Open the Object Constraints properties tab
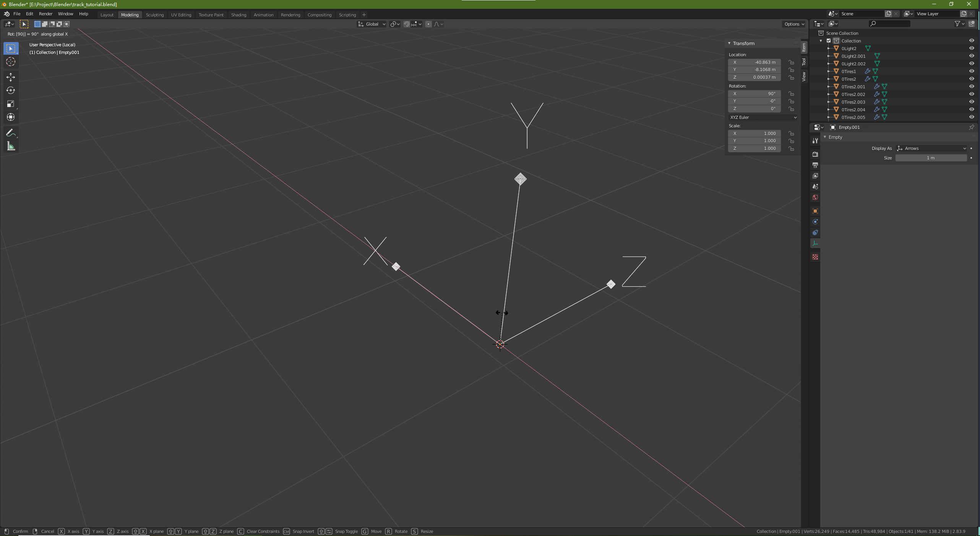This screenshot has height=536, width=980. [815, 232]
